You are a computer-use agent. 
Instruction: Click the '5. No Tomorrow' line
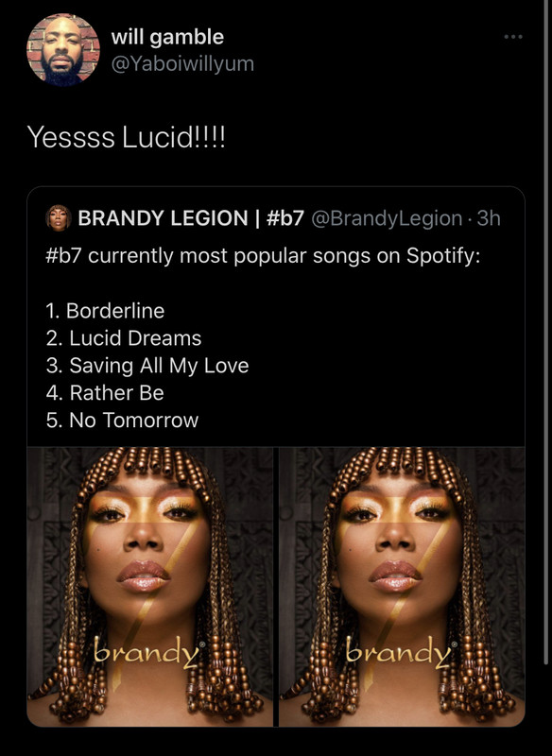122,421
